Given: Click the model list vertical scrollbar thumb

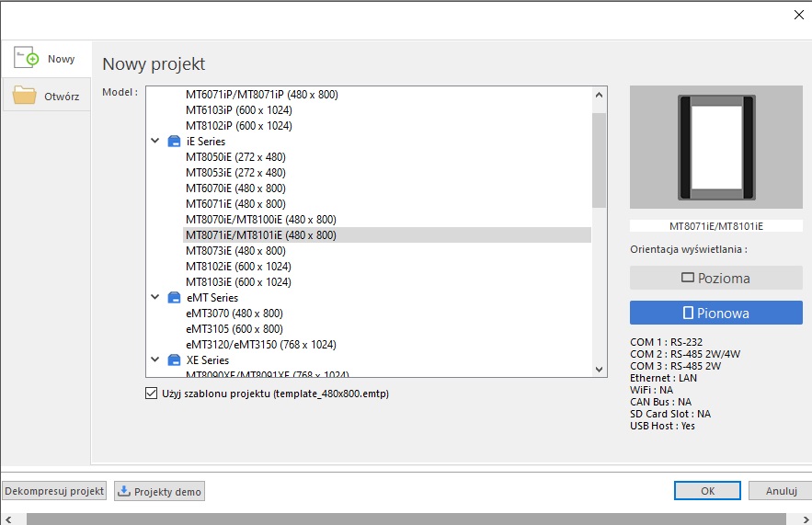Looking at the screenshot, I should point(600,160).
